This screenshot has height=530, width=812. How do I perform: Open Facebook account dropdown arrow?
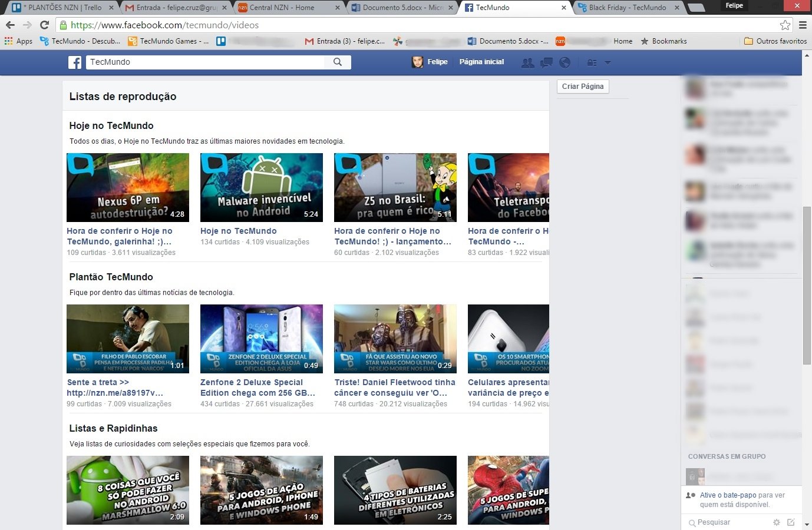[608, 62]
